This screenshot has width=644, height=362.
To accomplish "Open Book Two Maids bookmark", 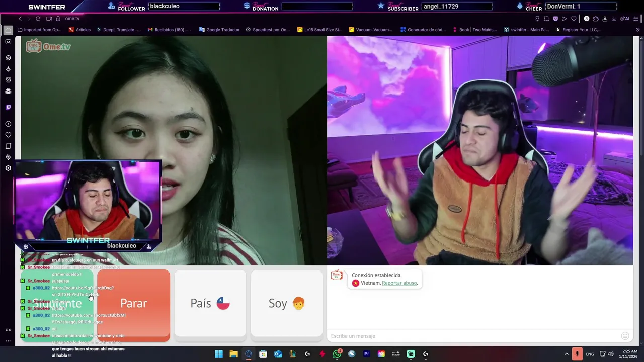I will tap(474, 30).
